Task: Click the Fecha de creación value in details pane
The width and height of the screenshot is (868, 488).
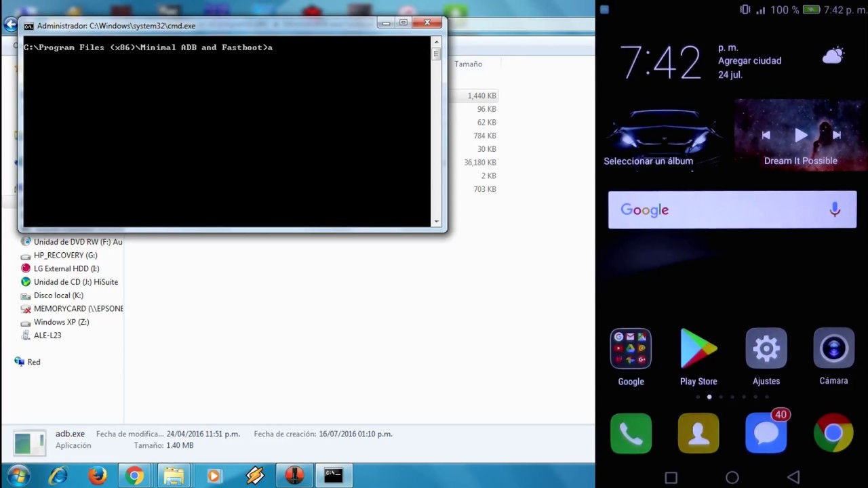Action: point(356,434)
